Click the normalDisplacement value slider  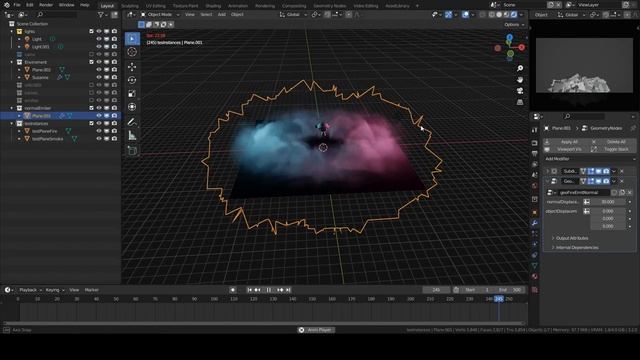tap(607, 202)
